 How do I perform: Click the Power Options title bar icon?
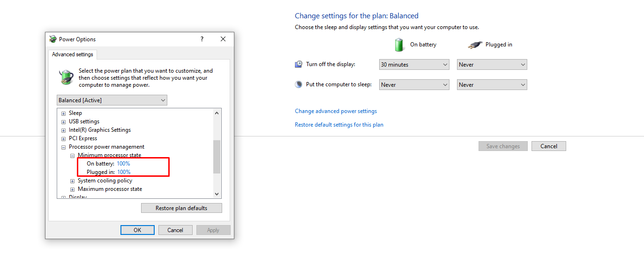(x=53, y=39)
